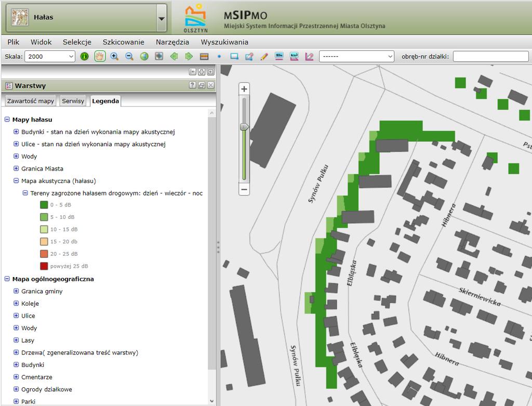This screenshot has height=406, width=532.
Task: Zoom in with the map plus button
Action: pyautogui.click(x=244, y=89)
